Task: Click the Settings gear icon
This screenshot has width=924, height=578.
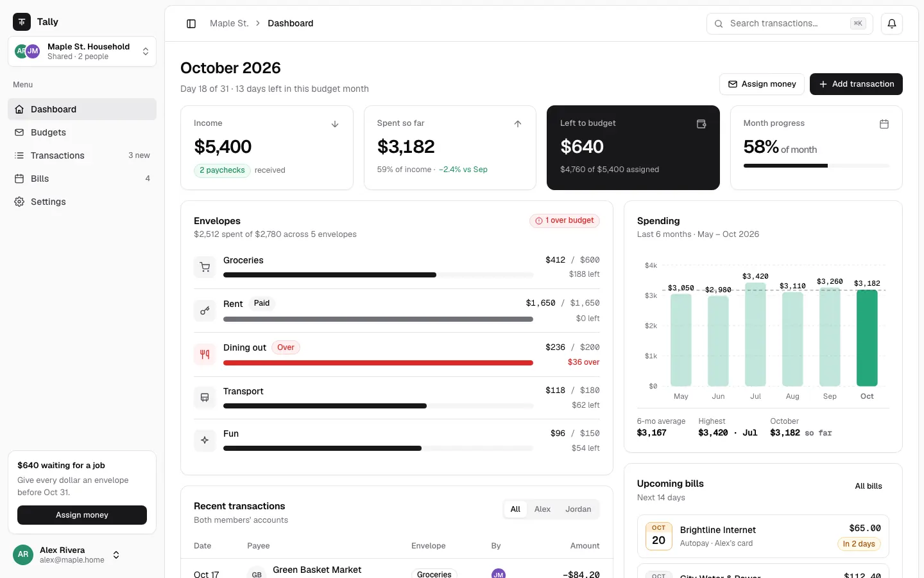Action: click(x=19, y=202)
